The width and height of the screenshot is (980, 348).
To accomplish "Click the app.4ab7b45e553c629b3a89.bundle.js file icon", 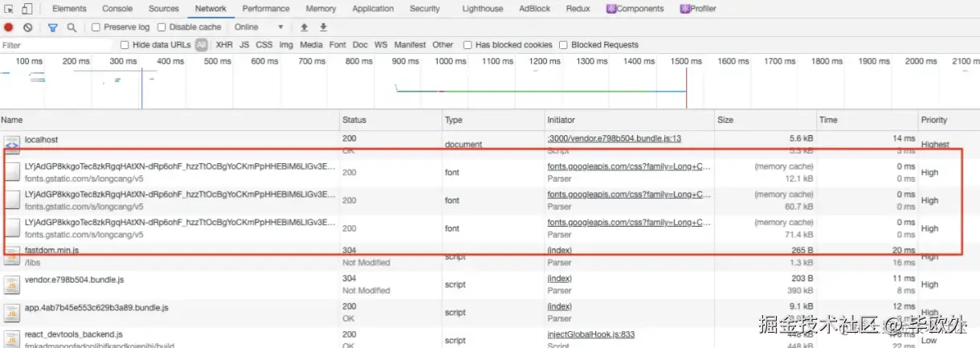I will (12, 313).
